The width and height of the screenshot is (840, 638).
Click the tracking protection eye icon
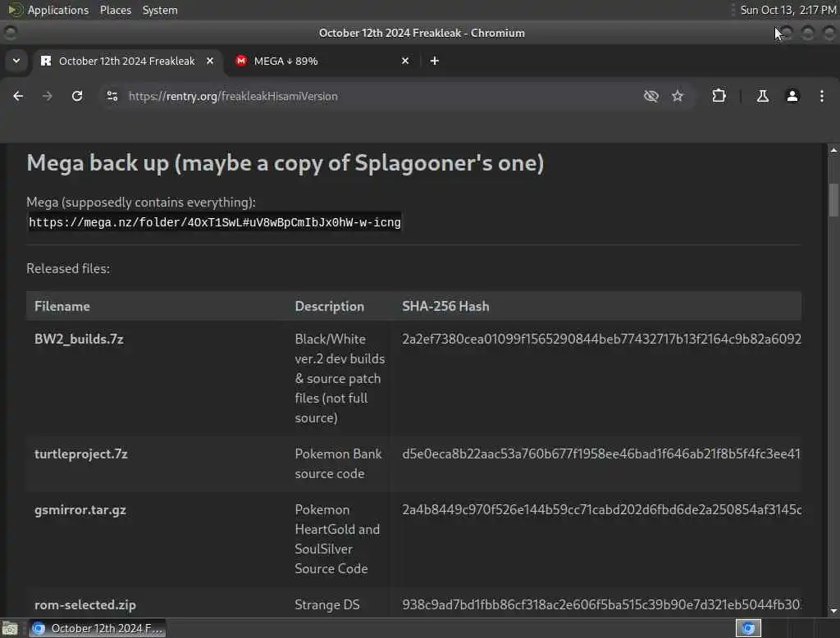651,96
